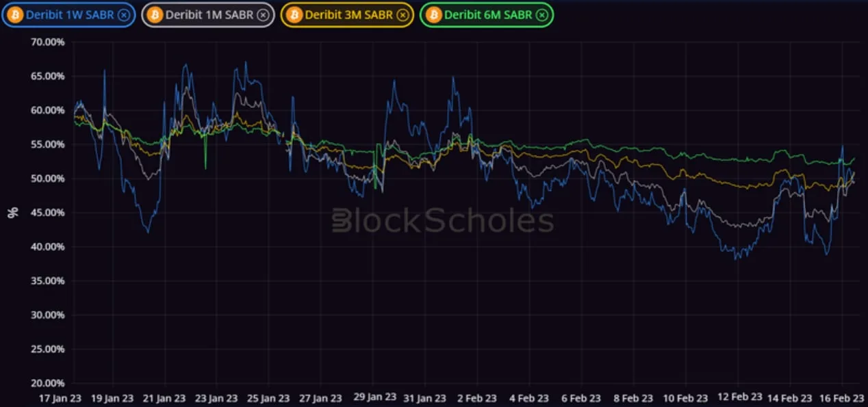This screenshot has height=407, width=868.
Task: Click the 25 Jan 23 date label
Action: pyautogui.click(x=268, y=398)
